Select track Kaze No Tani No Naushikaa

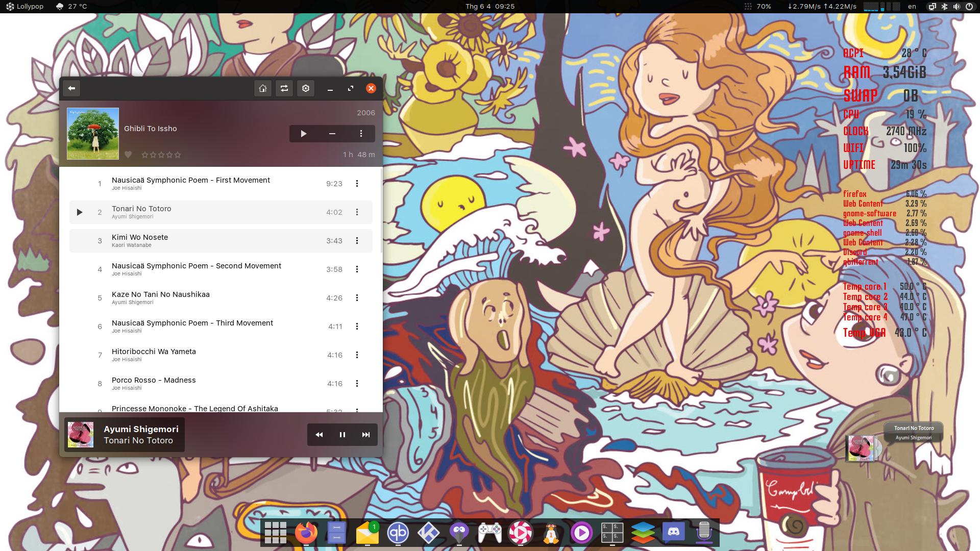point(221,298)
